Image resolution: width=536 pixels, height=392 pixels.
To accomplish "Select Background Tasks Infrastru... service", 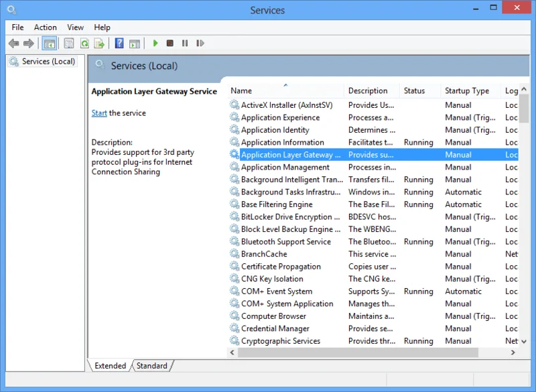I will click(x=373, y=192).
